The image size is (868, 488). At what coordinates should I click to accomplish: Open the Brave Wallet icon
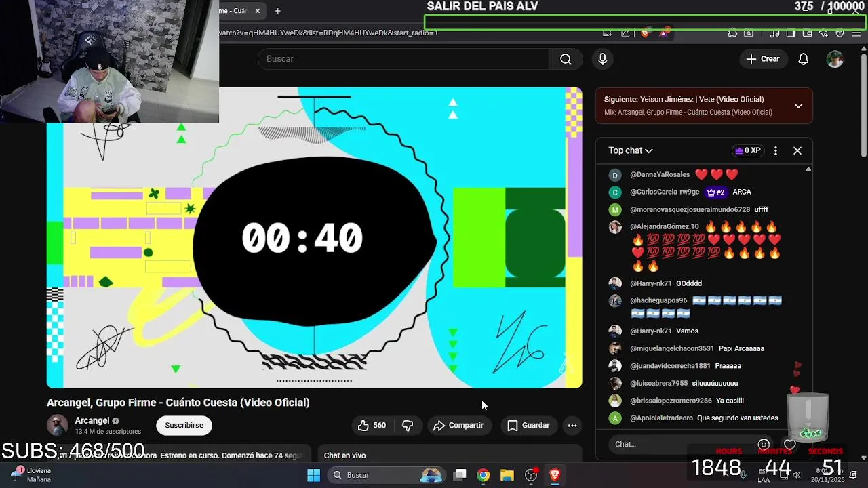[x=807, y=33]
